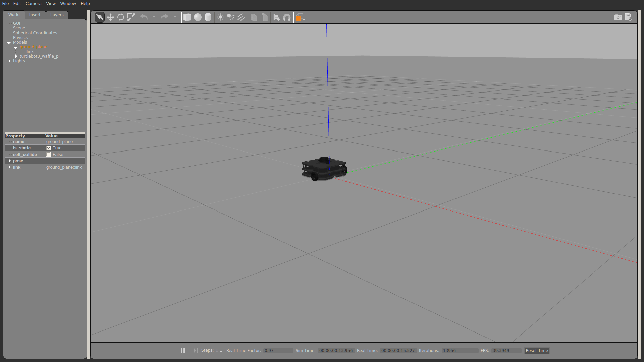Add a Spot Light to the world
Image resolution: width=644 pixels, height=362 pixels.
[231, 17]
